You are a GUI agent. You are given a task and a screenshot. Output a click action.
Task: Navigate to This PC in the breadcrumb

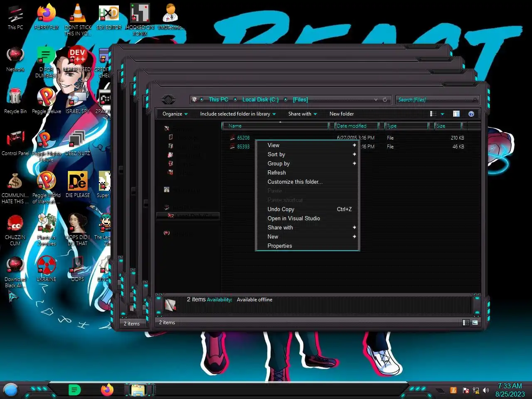(x=218, y=100)
